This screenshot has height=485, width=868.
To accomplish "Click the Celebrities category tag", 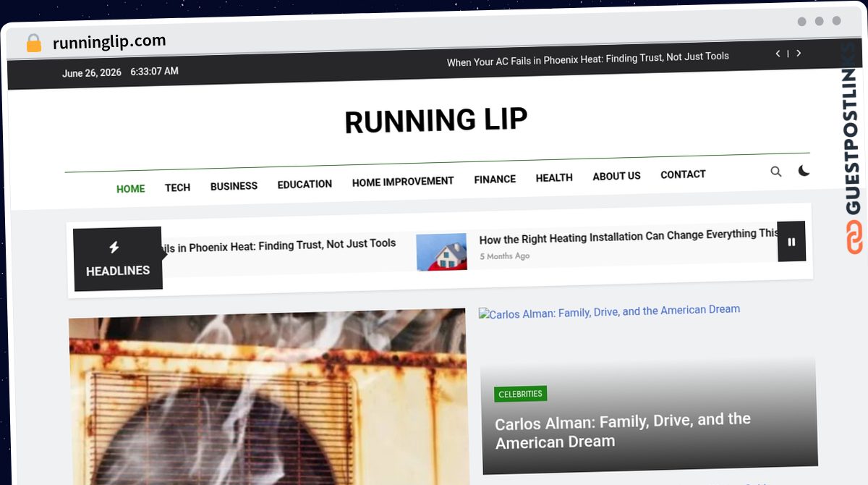I will pos(520,394).
